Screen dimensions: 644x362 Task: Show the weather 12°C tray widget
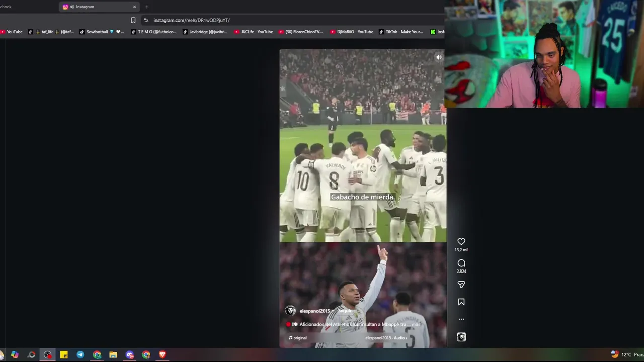point(627,354)
